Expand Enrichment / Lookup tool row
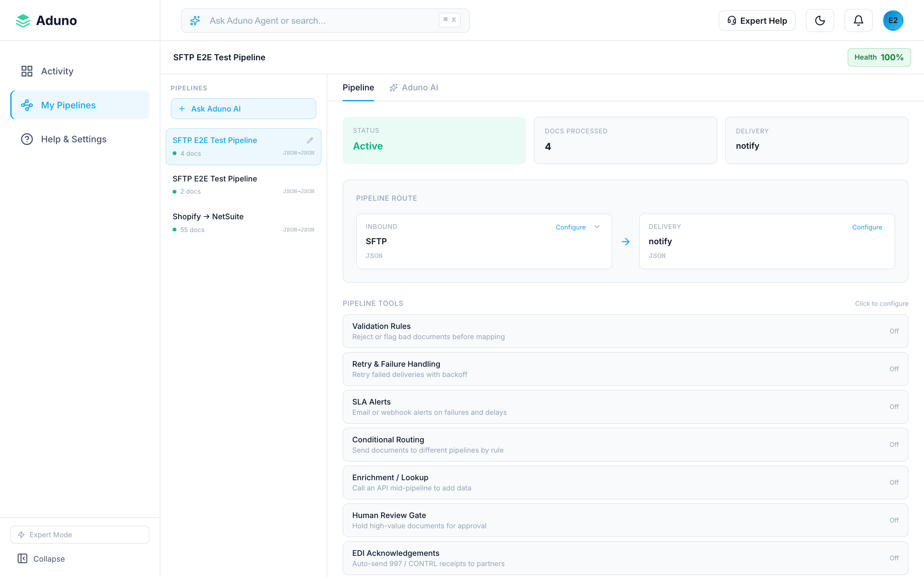This screenshot has width=924, height=577. (x=625, y=482)
